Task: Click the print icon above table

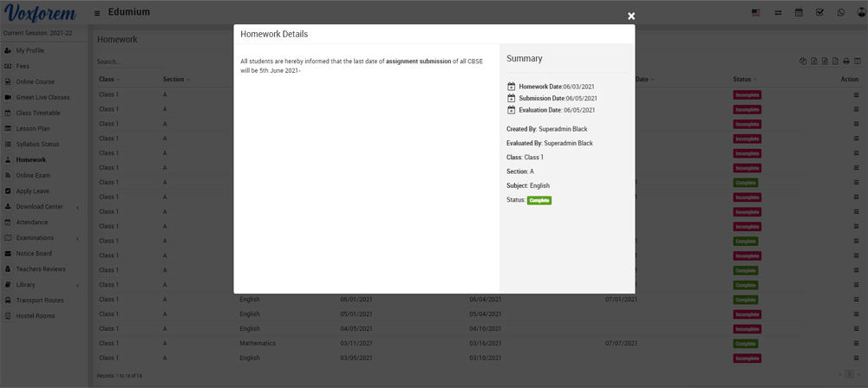Action: (x=846, y=61)
